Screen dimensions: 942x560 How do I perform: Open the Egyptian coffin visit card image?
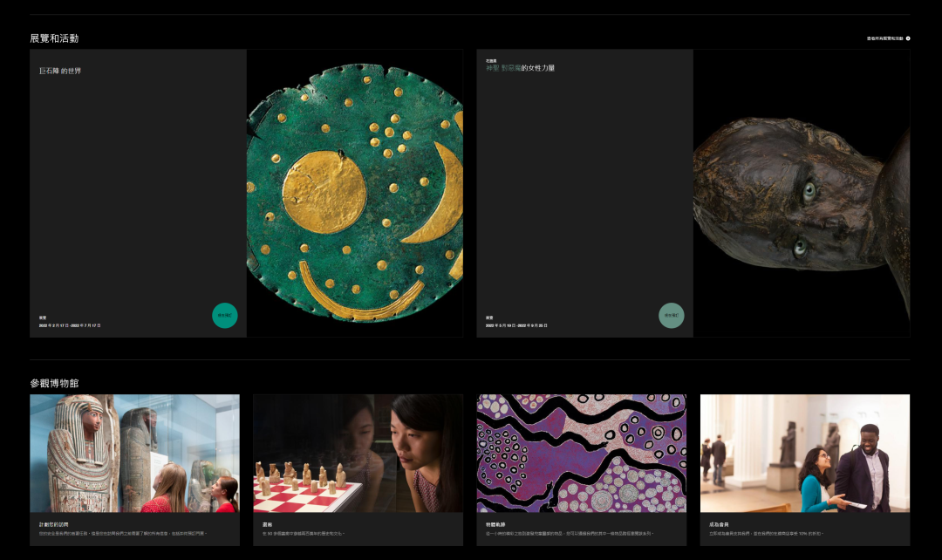(x=134, y=453)
